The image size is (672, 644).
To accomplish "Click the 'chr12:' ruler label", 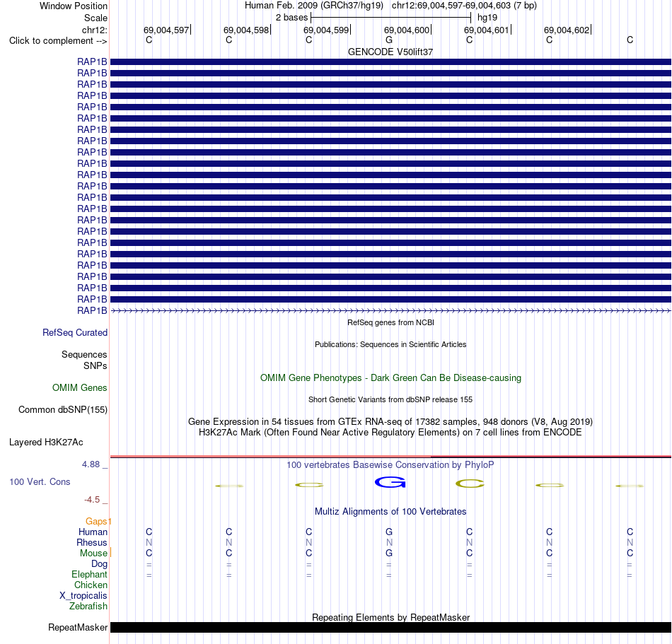I will coord(94,30).
